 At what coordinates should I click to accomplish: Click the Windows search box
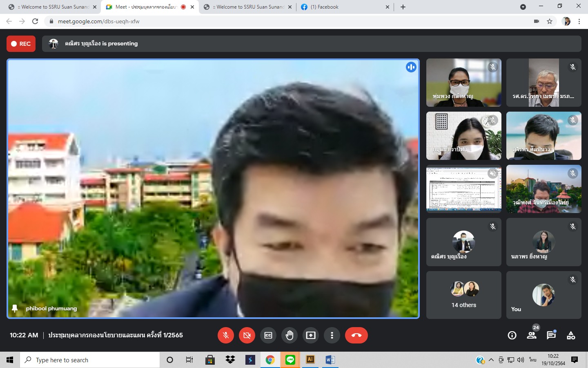[90, 360]
